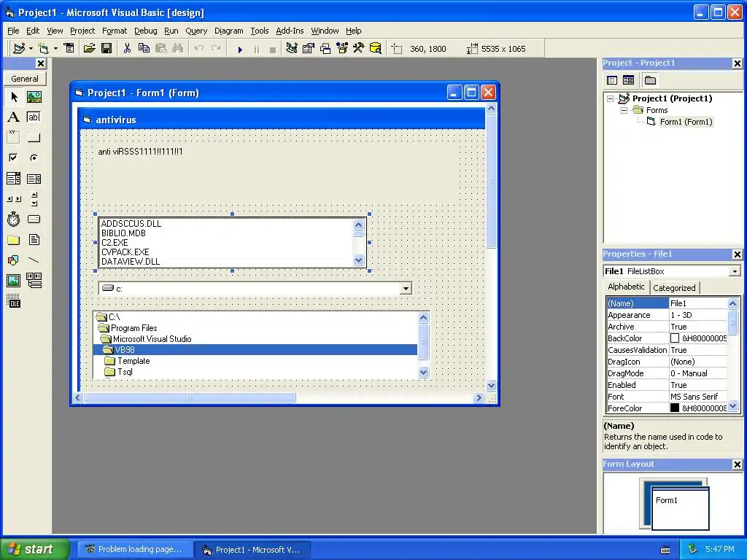
Task: Select the vertical scrollbar tool
Action: pyautogui.click(x=34, y=199)
